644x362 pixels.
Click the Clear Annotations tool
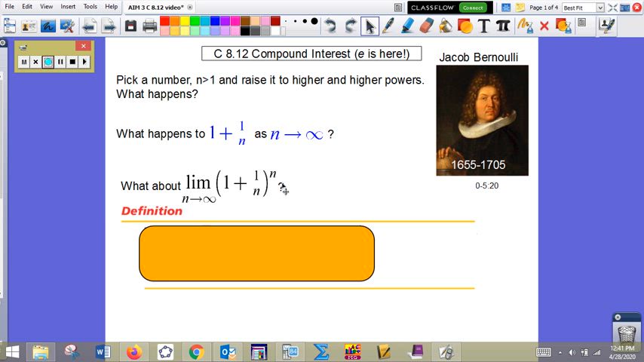click(526, 26)
